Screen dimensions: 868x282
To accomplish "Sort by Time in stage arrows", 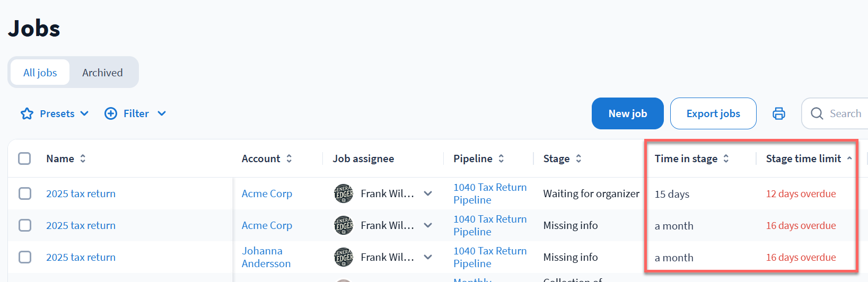I will click(x=726, y=158).
